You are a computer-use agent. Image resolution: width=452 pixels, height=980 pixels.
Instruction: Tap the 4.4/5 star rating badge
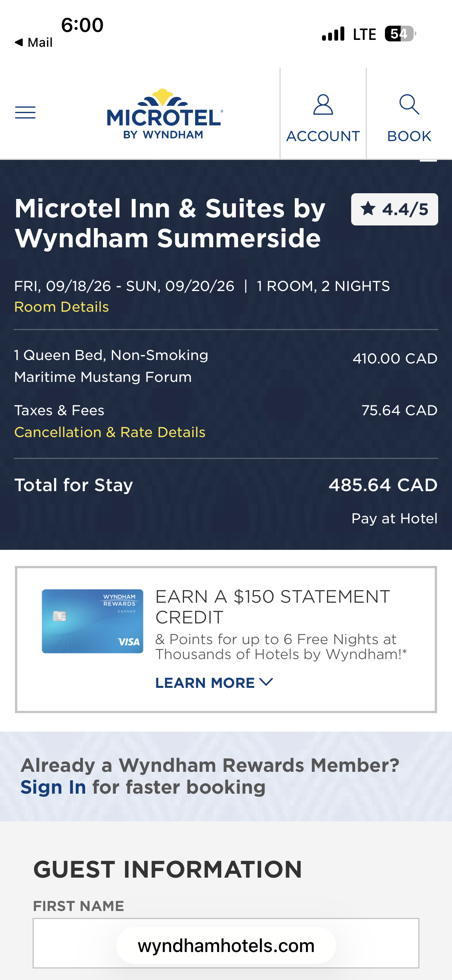pos(394,209)
